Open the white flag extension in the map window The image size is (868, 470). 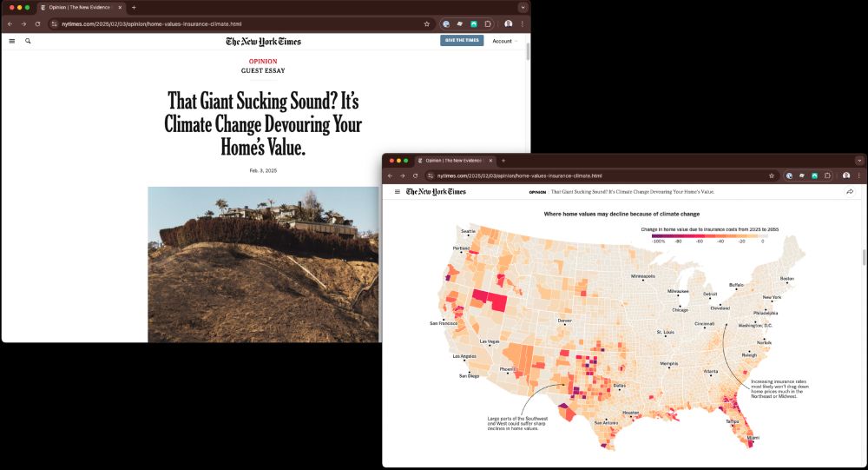801,175
